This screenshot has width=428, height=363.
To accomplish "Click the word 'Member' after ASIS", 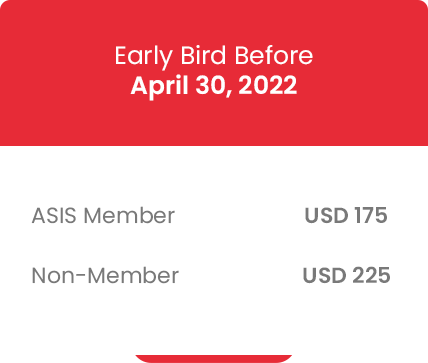I will pos(129,215).
